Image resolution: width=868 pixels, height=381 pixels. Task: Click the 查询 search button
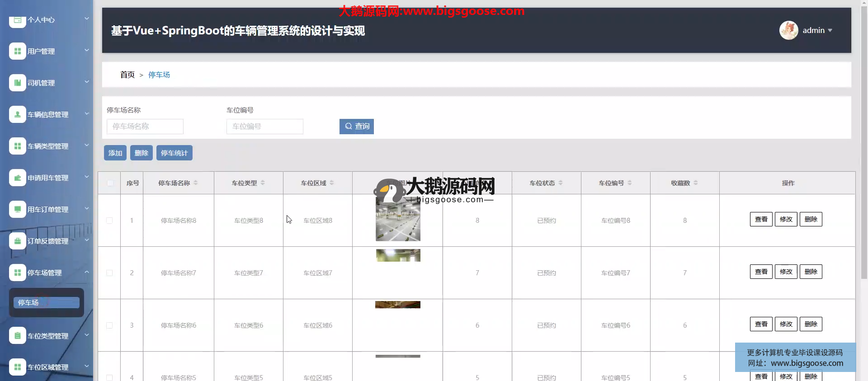coord(356,127)
